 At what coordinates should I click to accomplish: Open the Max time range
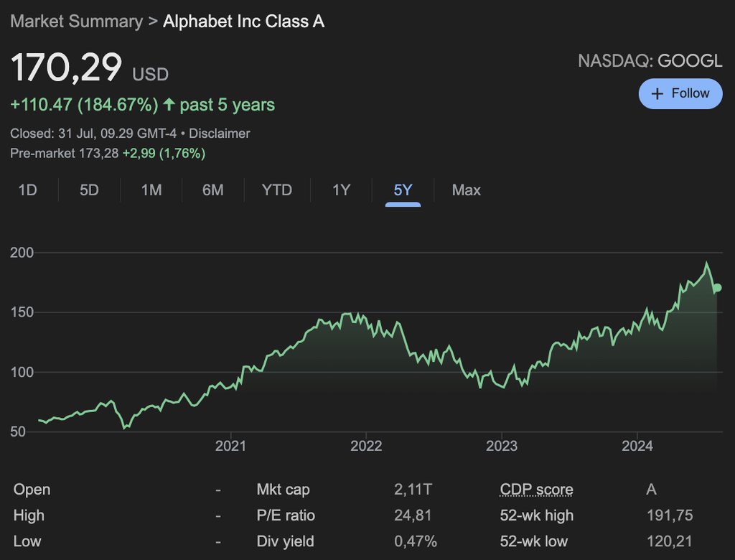point(466,190)
